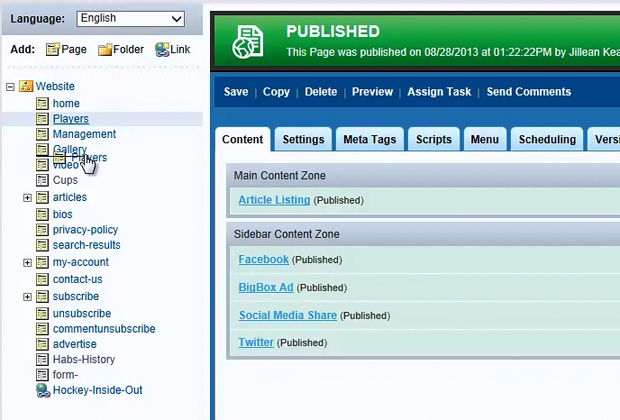Image resolution: width=620 pixels, height=420 pixels.
Task: Open the Hockey-Inside-Out link item
Action: coord(98,390)
